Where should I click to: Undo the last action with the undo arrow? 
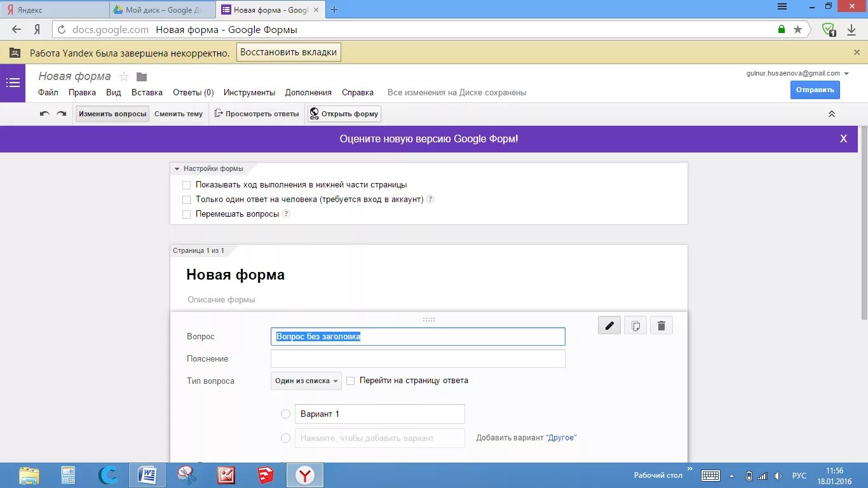(x=44, y=114)
